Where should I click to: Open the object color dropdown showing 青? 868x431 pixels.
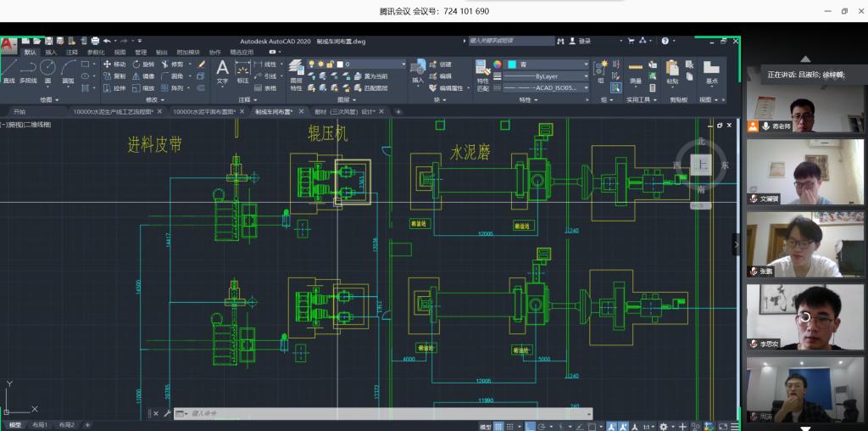click(548, 64)
